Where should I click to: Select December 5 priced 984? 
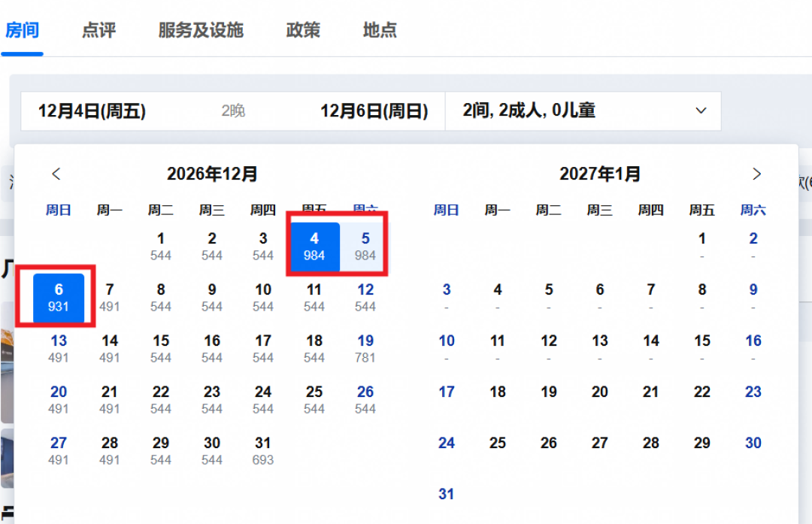[365, 246]
